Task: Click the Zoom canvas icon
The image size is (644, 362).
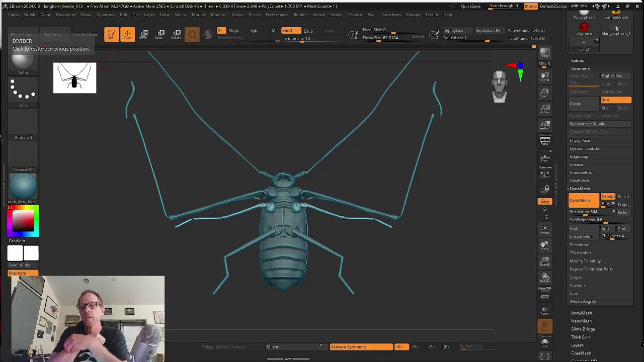Action: pos(545,93)
